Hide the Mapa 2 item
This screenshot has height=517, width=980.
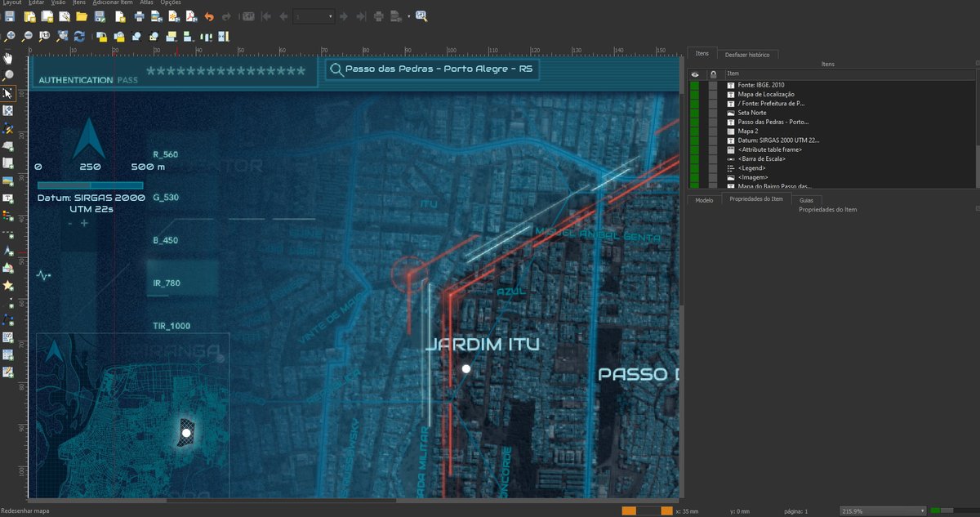pos(695,131)
